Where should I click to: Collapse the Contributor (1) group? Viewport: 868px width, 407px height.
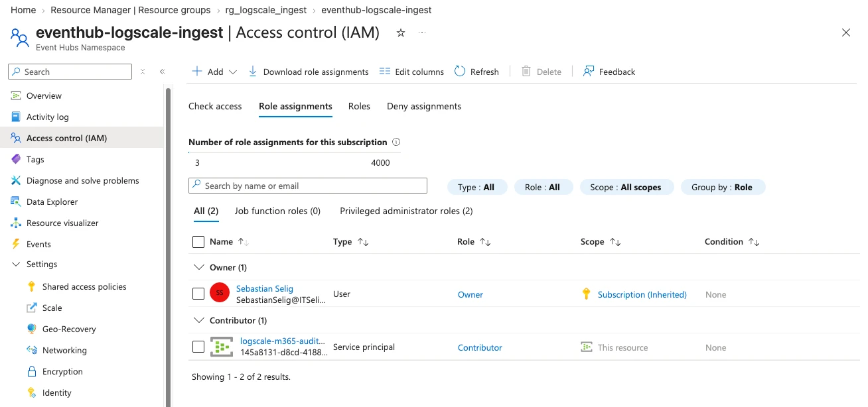(198, 320)
